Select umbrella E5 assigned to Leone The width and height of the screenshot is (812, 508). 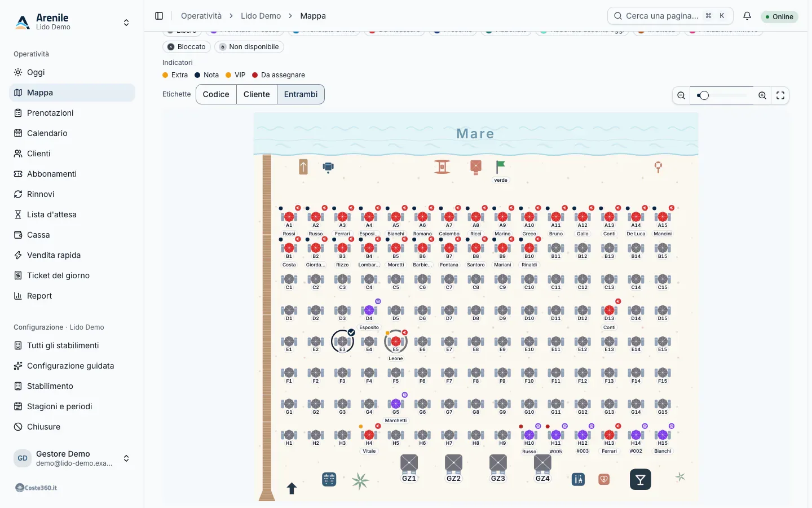396,341
